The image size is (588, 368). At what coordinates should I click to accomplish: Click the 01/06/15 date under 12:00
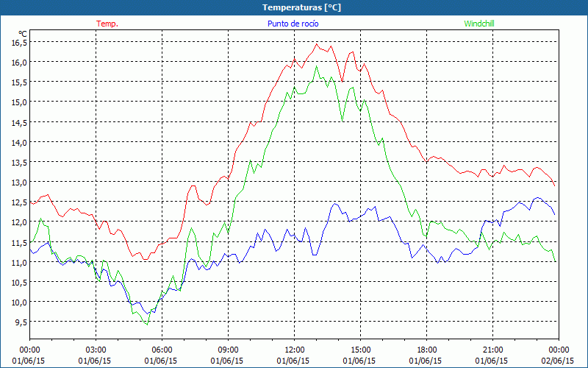pos(293,361)
